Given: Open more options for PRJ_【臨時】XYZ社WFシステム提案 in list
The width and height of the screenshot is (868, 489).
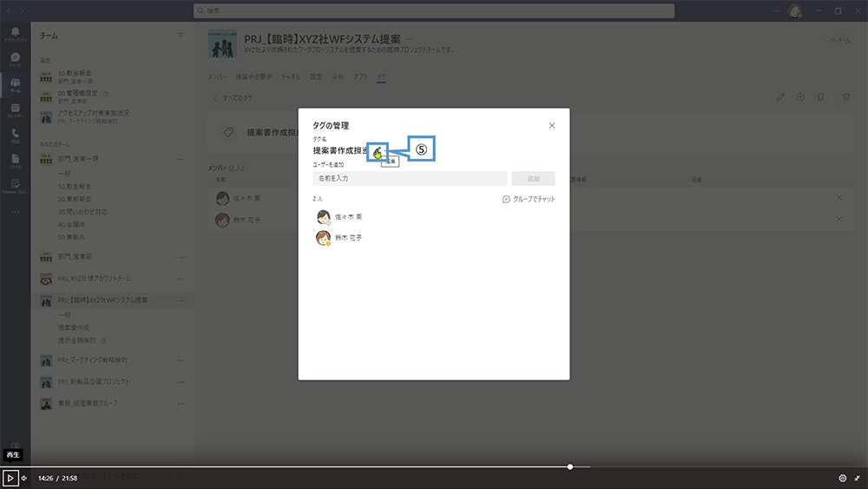Looking at the screenshot, I should tap(181, 301).
